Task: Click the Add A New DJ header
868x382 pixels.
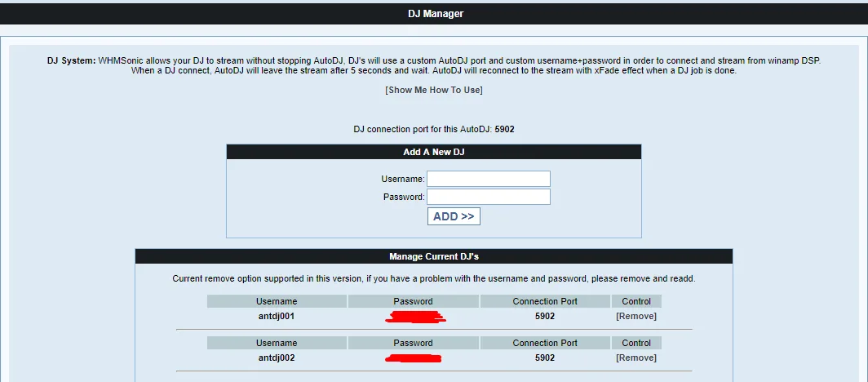Action: (x=434, y=152)
